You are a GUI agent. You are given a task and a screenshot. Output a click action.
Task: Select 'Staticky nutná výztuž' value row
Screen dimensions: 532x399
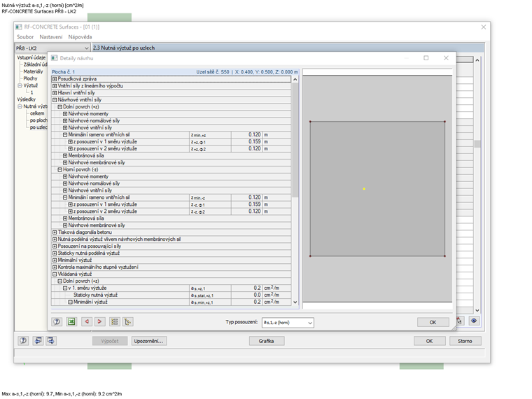tap(171, 295)
